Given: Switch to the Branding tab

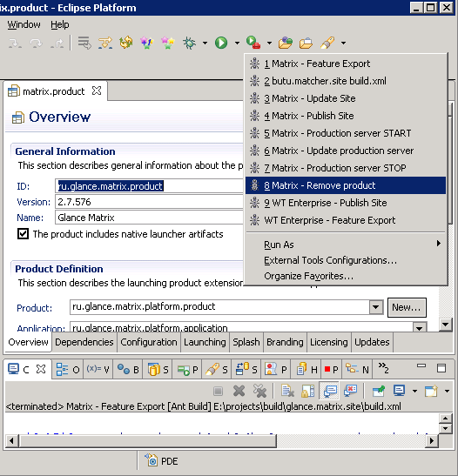Looking at the screenshot, I should [285, 342].
